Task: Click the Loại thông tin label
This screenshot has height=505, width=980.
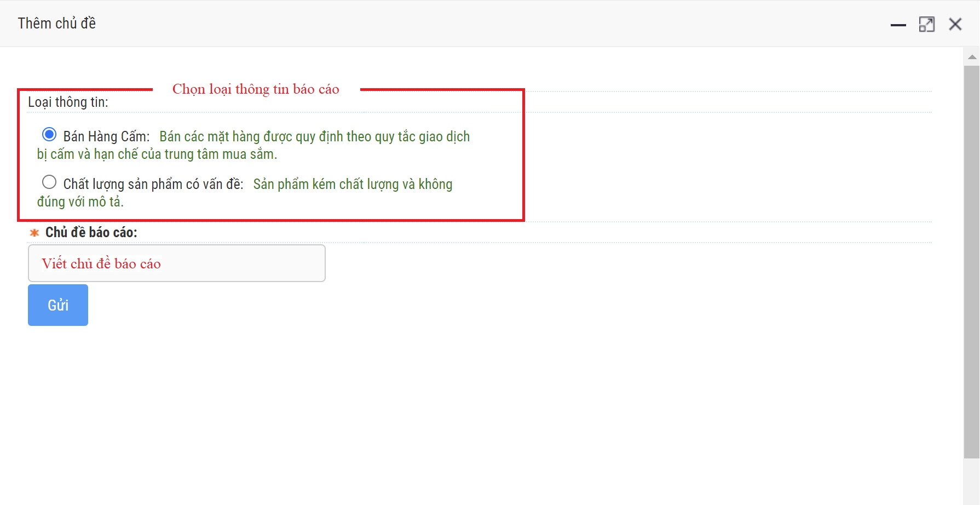Action: click(x=68, y=102)
